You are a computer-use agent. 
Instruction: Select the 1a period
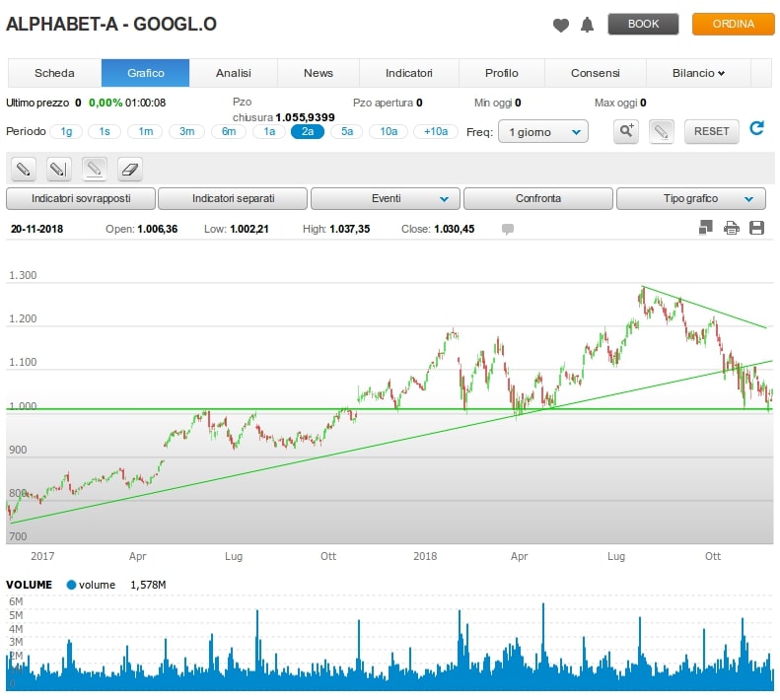(x=269, y=131)
